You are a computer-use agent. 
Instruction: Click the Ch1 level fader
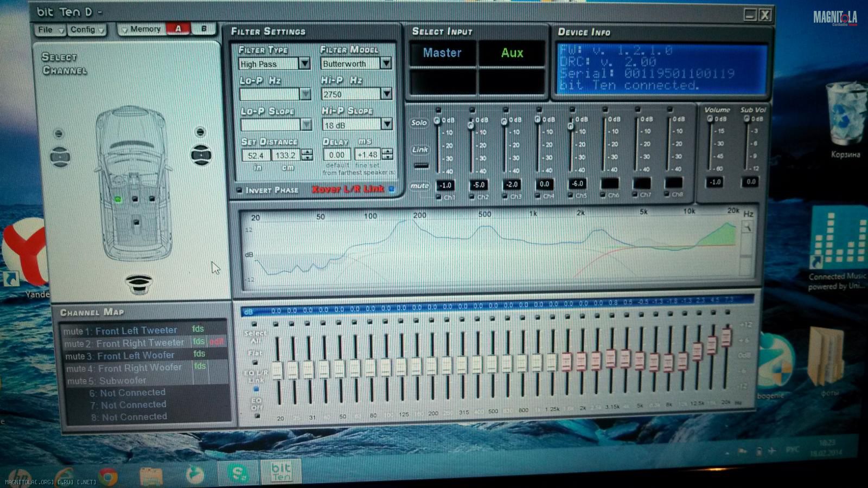click(437, 121)
